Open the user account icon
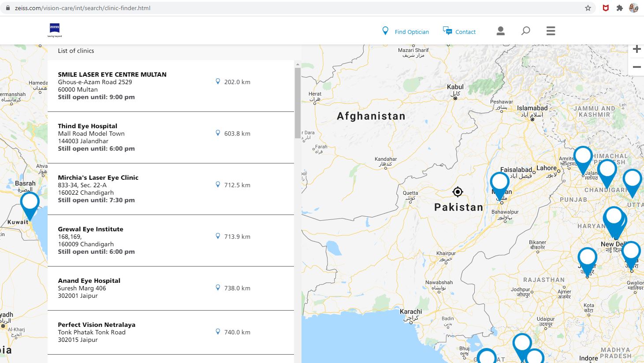The height and width of the screenshot is (363, 644). 500,31
